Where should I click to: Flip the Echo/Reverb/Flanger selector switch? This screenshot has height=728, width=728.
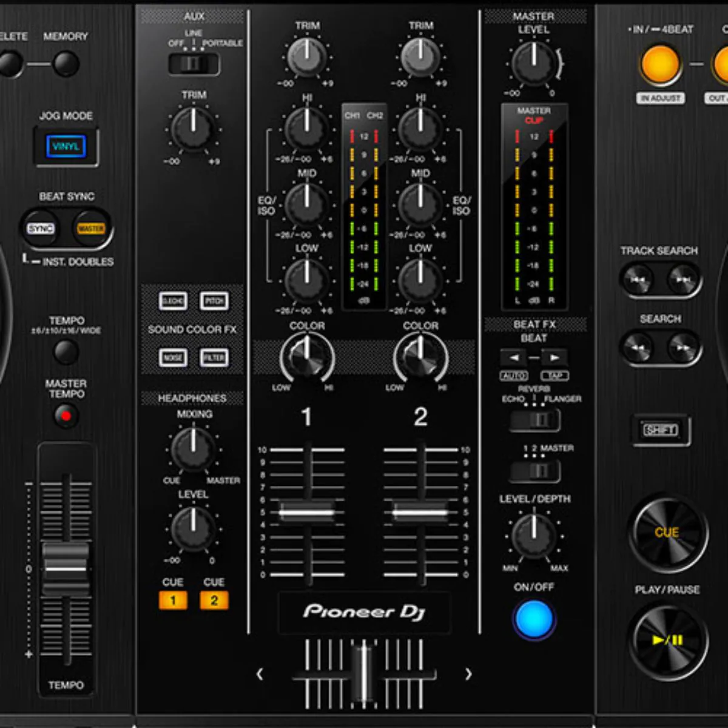[534, 420]
